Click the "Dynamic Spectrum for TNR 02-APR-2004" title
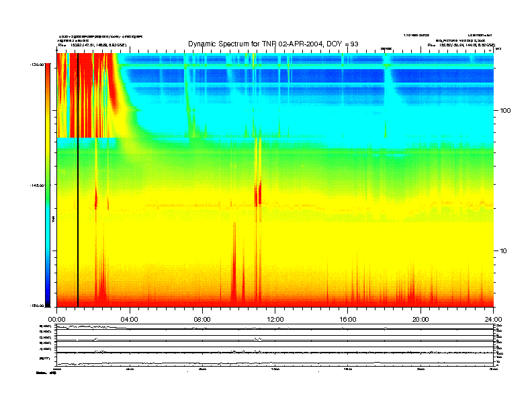This screenshot has width=532, height=411. click(x=273, y=44)
